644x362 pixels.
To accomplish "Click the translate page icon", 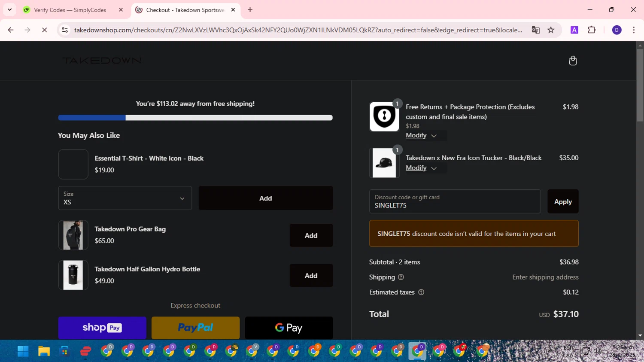I will 535,30.
